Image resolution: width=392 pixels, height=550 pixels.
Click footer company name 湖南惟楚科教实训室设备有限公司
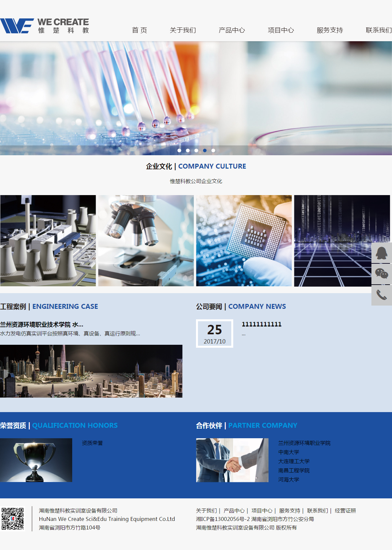click(78, 511)
